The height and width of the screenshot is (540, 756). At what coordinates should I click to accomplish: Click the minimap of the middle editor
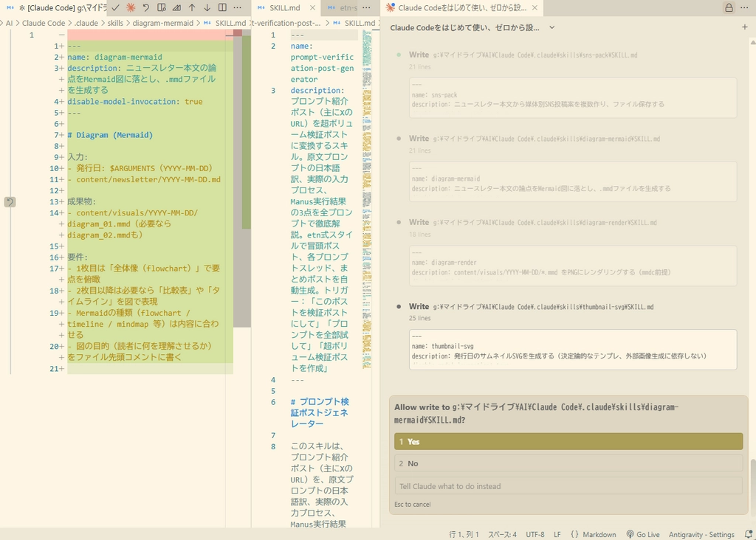[x=367, y=198]
